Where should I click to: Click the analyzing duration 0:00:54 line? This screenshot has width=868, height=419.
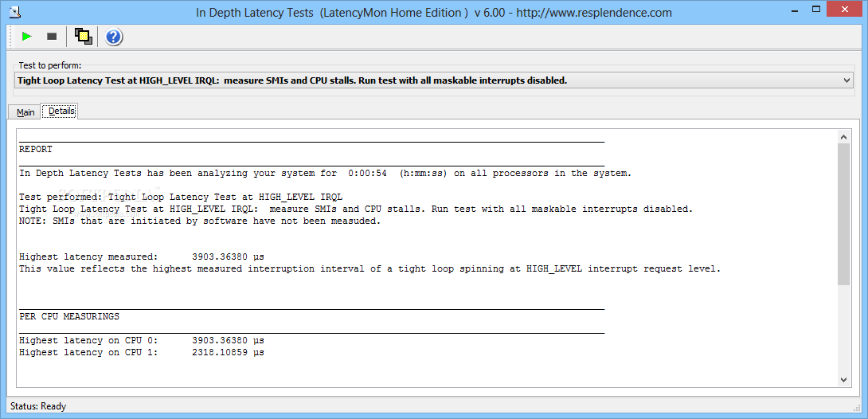click(326, 173)
